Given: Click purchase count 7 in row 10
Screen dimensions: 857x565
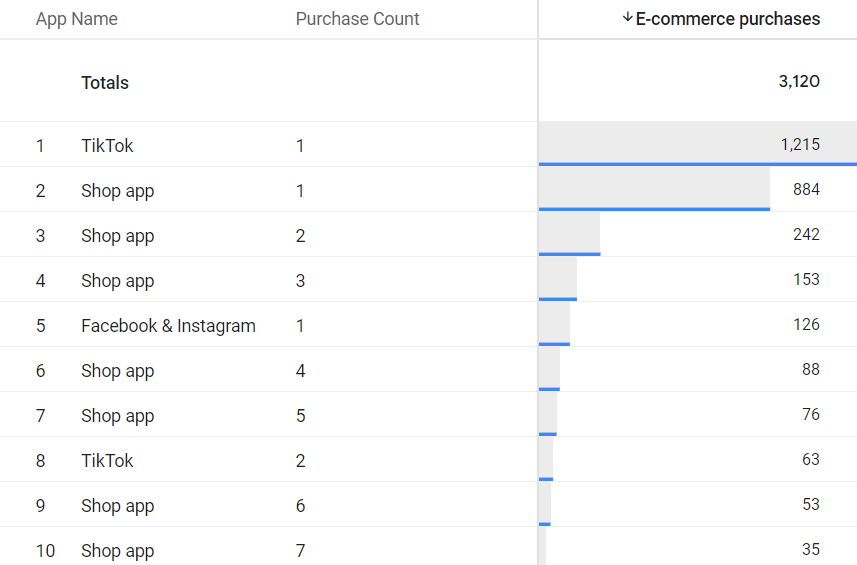Looking at the screenshot, I should (x=300, y=550).
